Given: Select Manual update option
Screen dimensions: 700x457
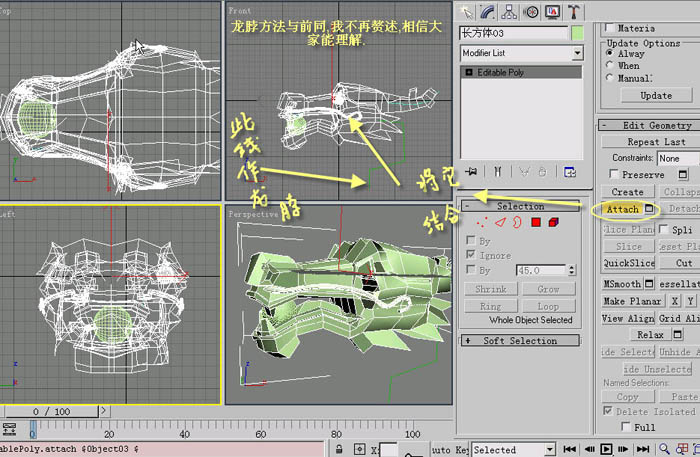Looking at the screenshot, I should pos(609,77).
